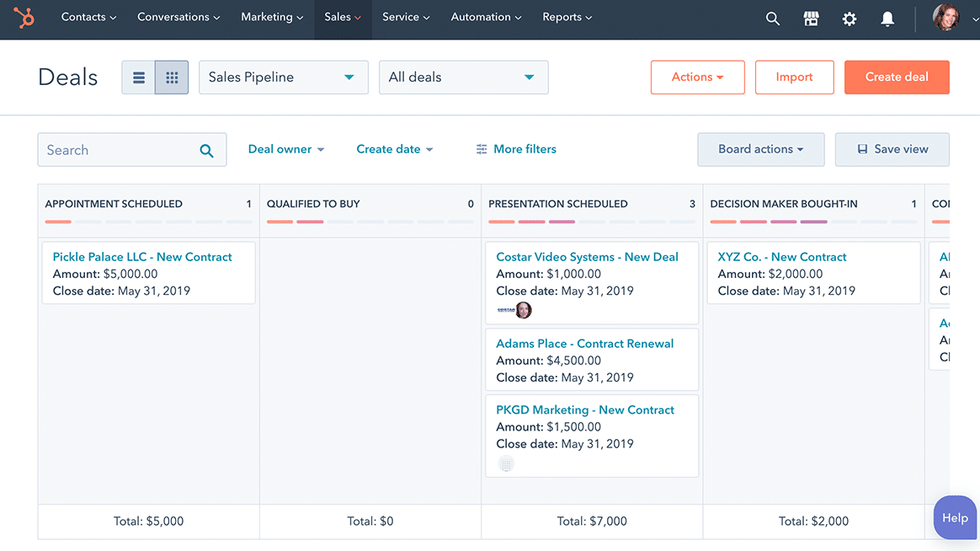Click the search magnifier in the Search box
Viewport: 980px width, 551px height.
click(206, 150)
